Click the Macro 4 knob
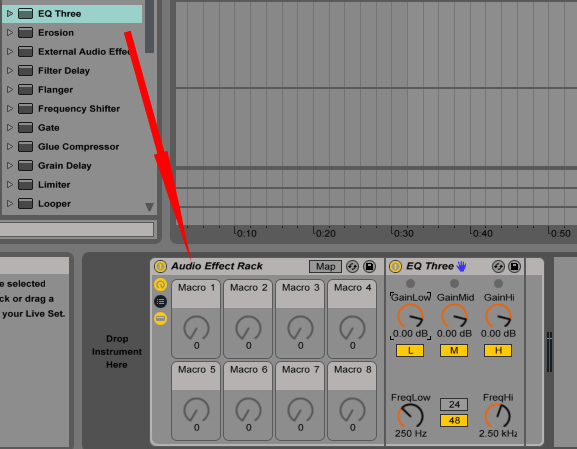Image resolution: width=577 pixels, height=449 pixels. 353,328
